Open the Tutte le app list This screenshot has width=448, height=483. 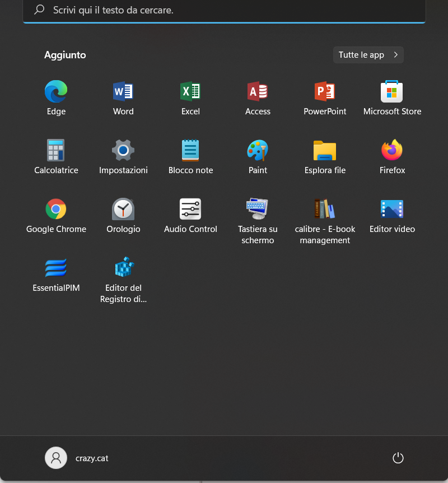[368, 55]
